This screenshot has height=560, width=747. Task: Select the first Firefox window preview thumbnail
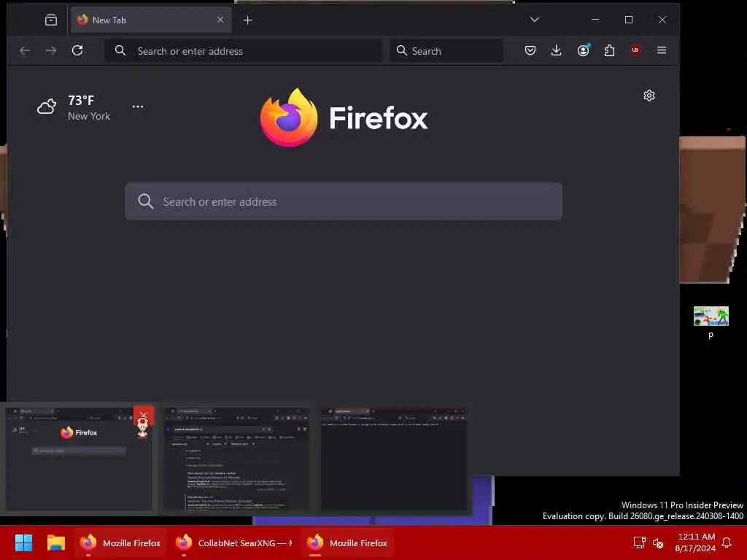click(79, 458)
